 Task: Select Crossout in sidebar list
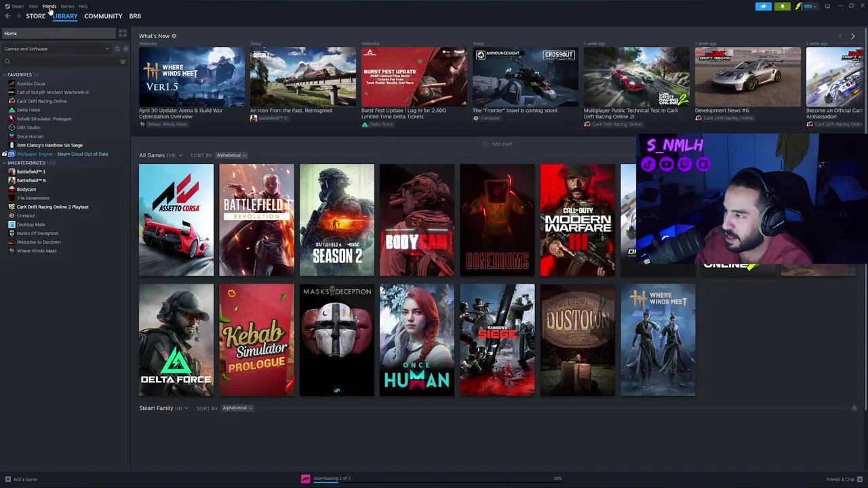point(26,216)
